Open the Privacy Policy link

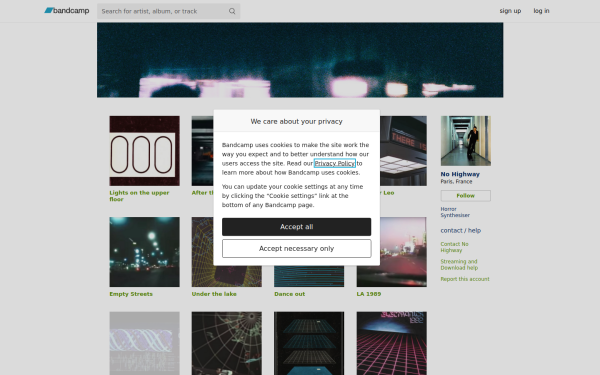(335, 163)
